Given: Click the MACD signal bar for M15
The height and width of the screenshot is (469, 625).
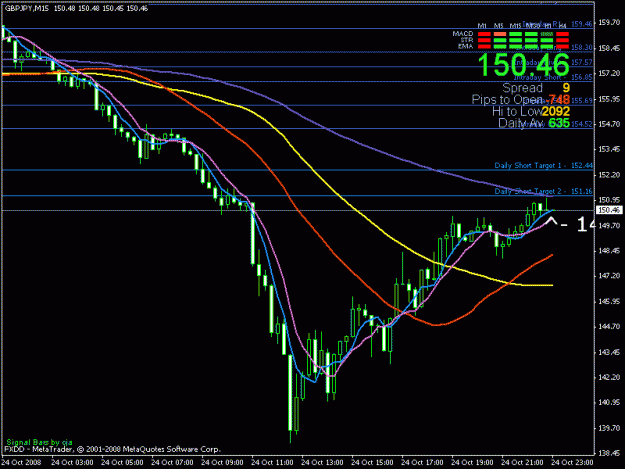Looking at the screenshot, I should click(515, 34).
